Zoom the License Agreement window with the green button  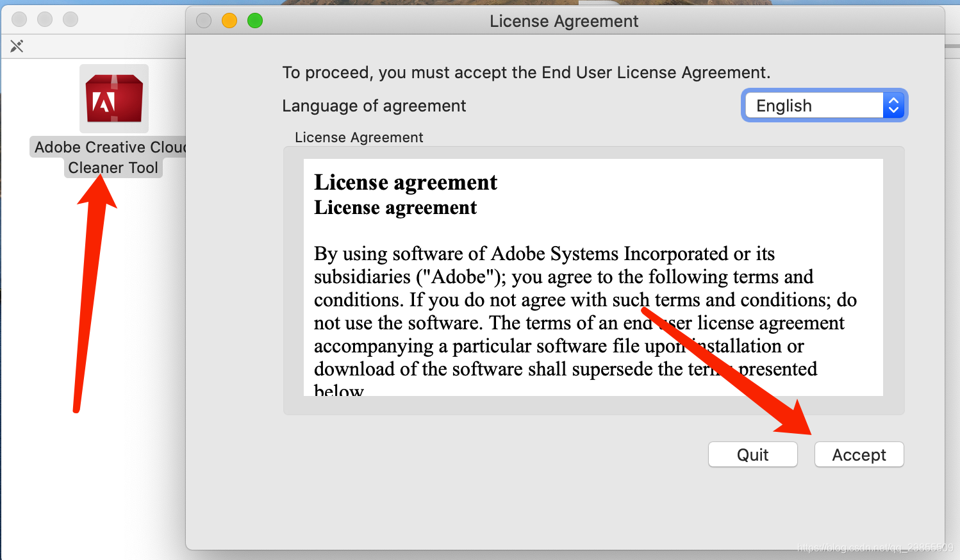255,21
